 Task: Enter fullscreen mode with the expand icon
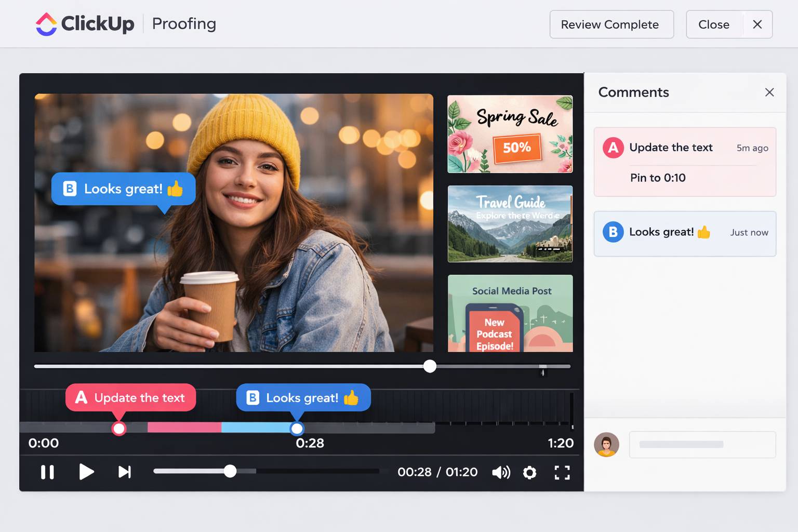tap(562, 472)
